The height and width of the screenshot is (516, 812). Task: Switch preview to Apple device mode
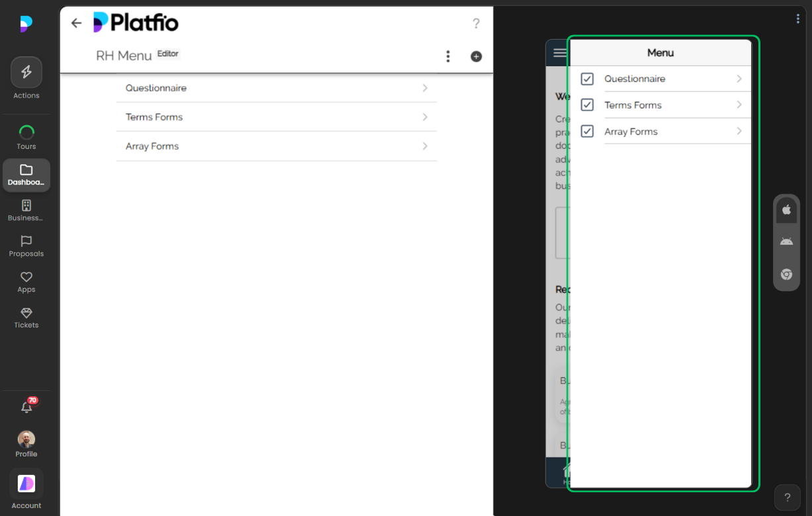click(786, 209)
